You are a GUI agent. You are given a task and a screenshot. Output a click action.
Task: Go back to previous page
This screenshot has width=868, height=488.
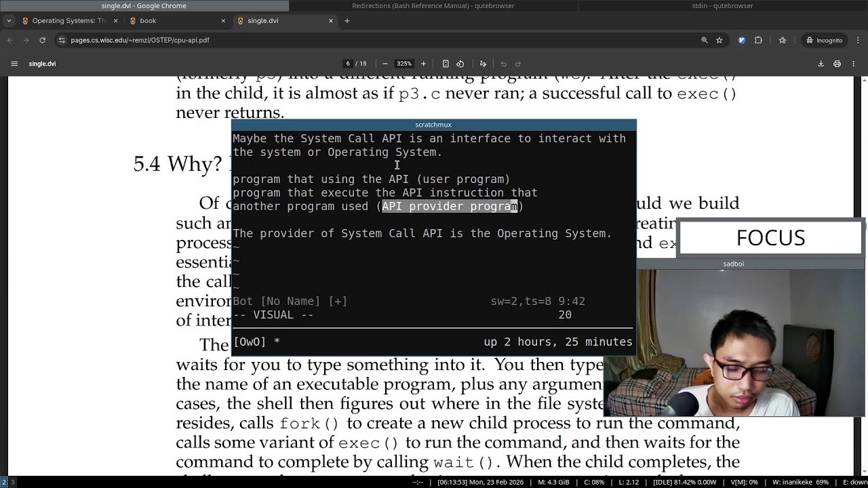click(x=10, y=40)
